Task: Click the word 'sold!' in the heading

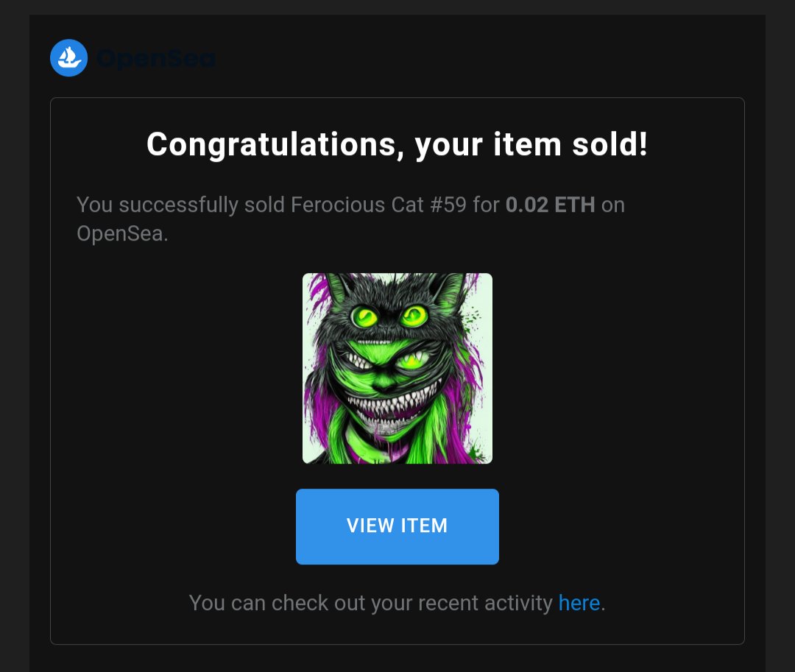Action: (610, 144)
